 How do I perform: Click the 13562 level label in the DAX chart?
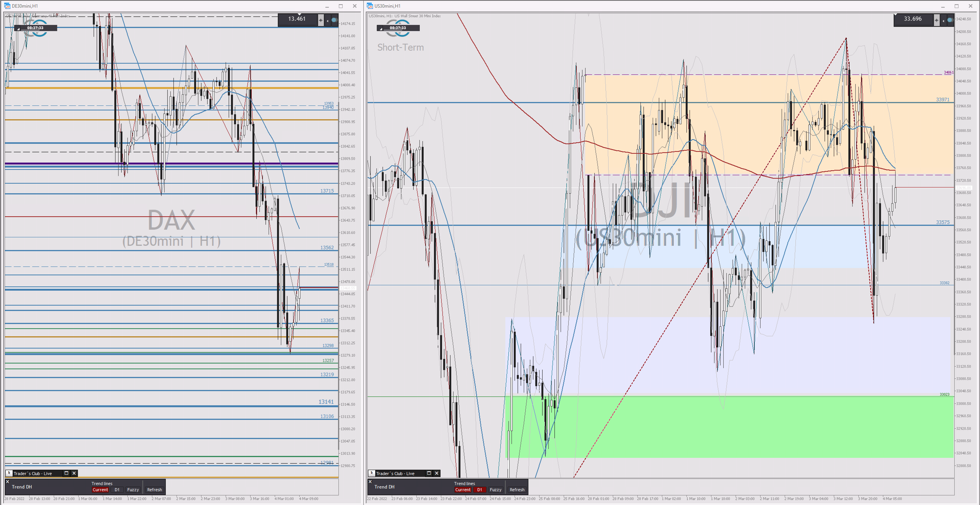click(x=327, y=248)
